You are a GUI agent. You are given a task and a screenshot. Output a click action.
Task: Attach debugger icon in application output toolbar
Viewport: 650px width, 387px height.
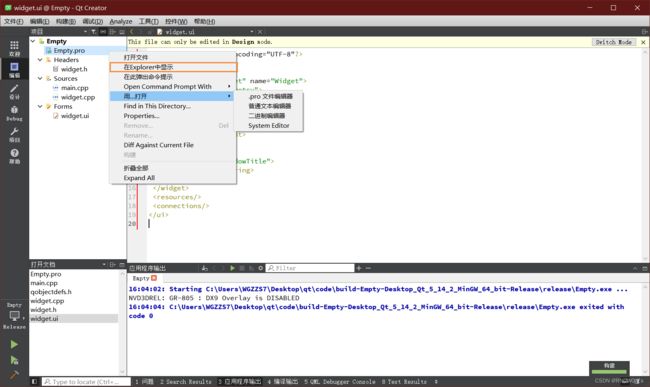[251, 268]
